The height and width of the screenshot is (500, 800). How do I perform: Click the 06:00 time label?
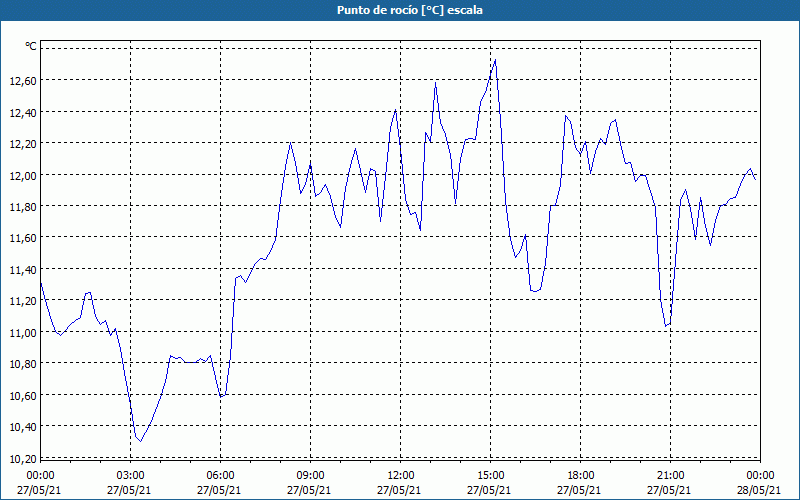coord(220,476)
